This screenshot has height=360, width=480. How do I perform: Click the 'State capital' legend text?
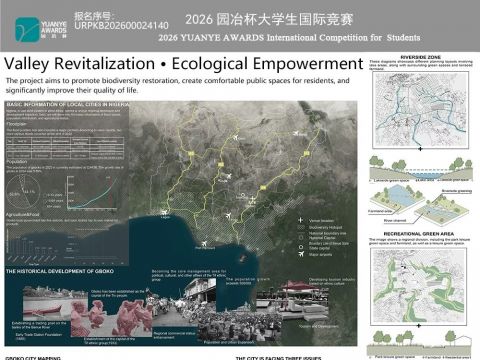320,248
